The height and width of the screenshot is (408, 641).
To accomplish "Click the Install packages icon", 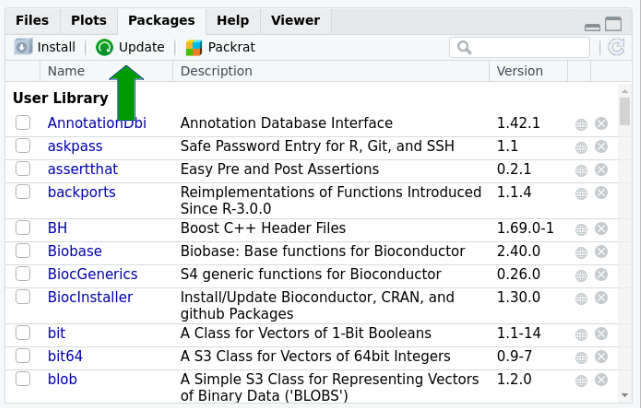I will pos(23,47).
